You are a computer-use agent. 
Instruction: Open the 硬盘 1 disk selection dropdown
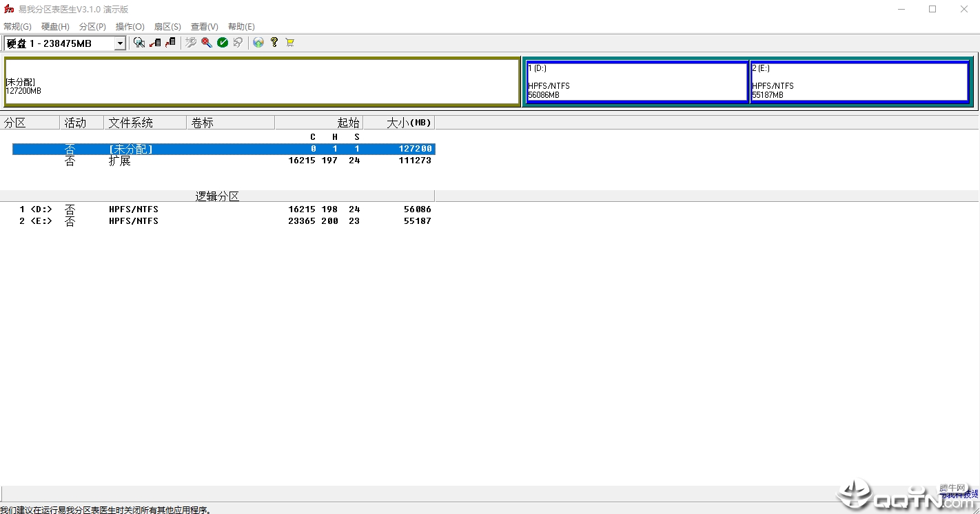click(x=120, y=43)
